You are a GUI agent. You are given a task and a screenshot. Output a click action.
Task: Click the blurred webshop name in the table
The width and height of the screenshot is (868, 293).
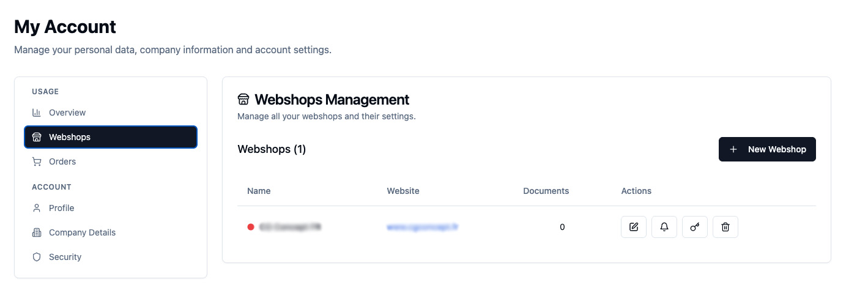[x=290, y=227]
